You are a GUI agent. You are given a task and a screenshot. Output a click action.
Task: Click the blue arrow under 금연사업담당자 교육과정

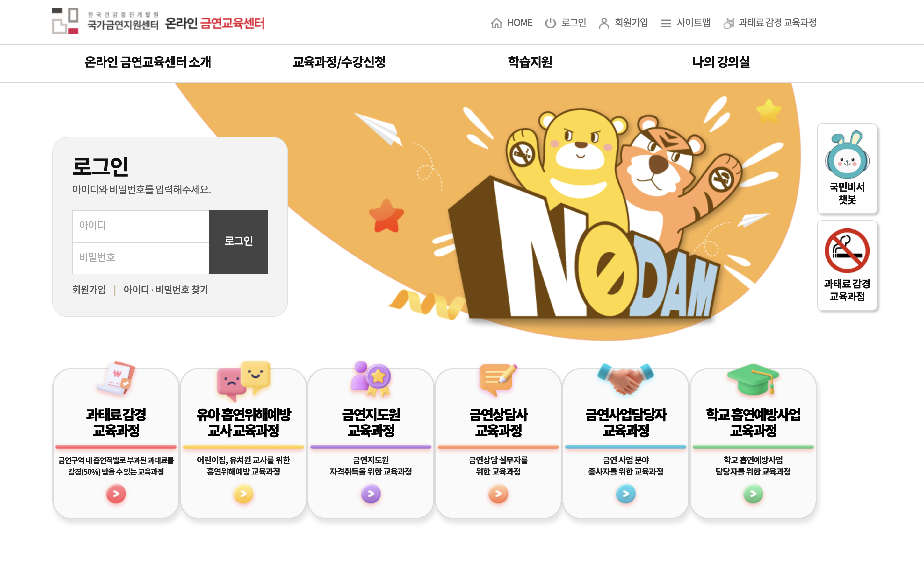[626, 494]
